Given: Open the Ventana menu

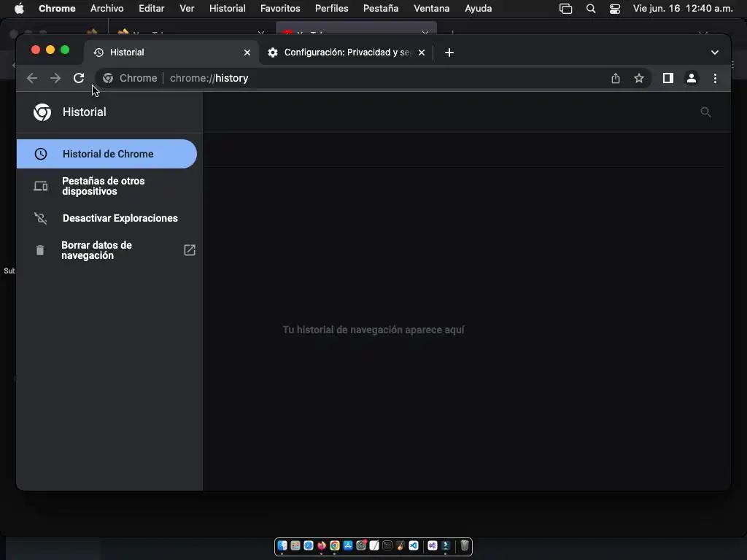Looking at the screenshot, I should [x=432, y=9].
